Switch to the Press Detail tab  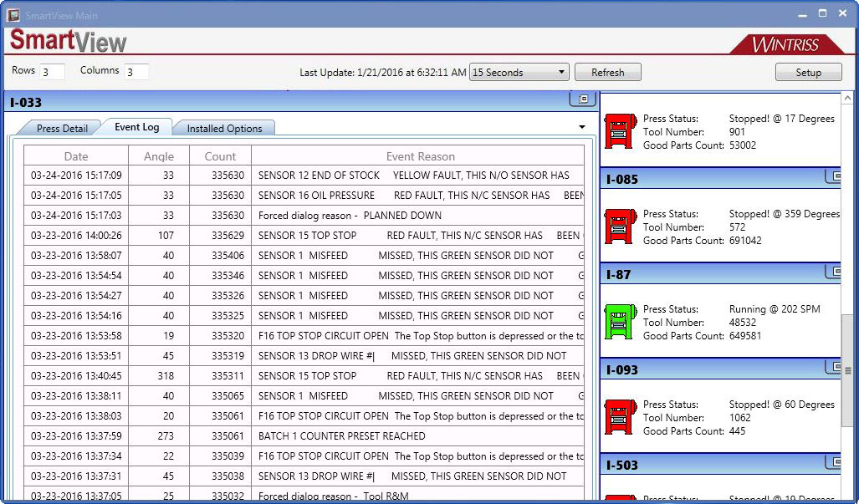(x=62, y=128)
